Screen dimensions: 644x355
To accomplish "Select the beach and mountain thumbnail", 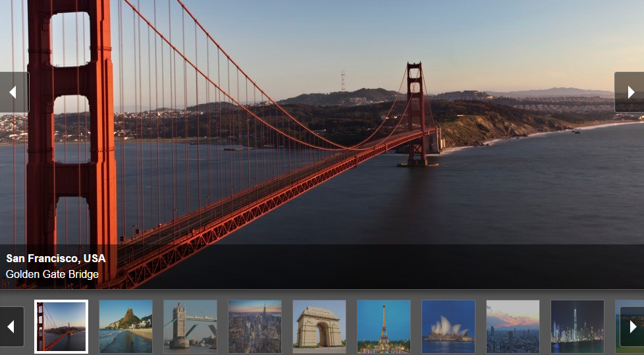I will [126, 326].
